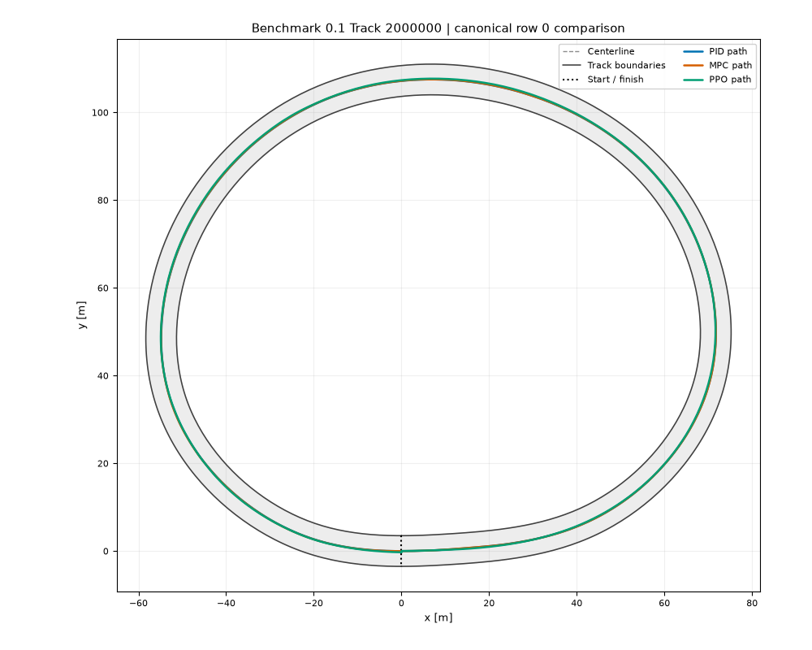The height and width of the screenshot is (650, 812).
Task: Select the 'PPO path' legend label
Action: point(730,80)
